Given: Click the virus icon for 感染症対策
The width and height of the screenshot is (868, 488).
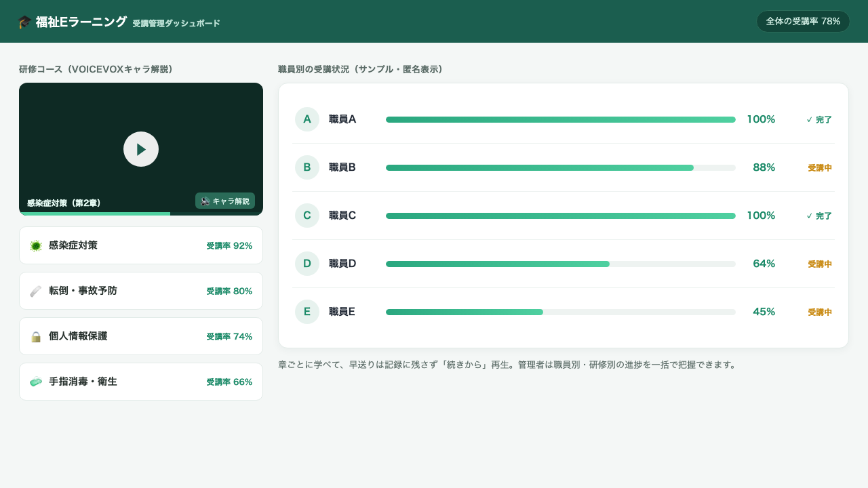Looking at the screenshot, I should (36, 246).
